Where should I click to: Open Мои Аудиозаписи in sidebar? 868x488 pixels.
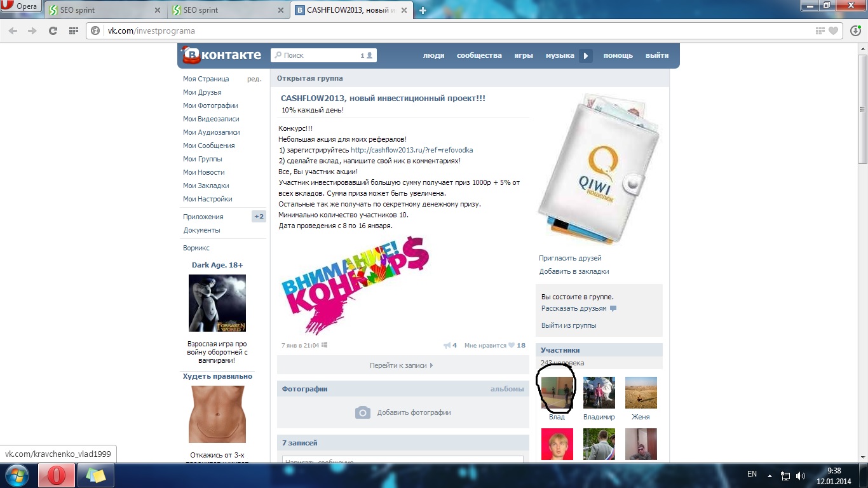tap(212, 132)
